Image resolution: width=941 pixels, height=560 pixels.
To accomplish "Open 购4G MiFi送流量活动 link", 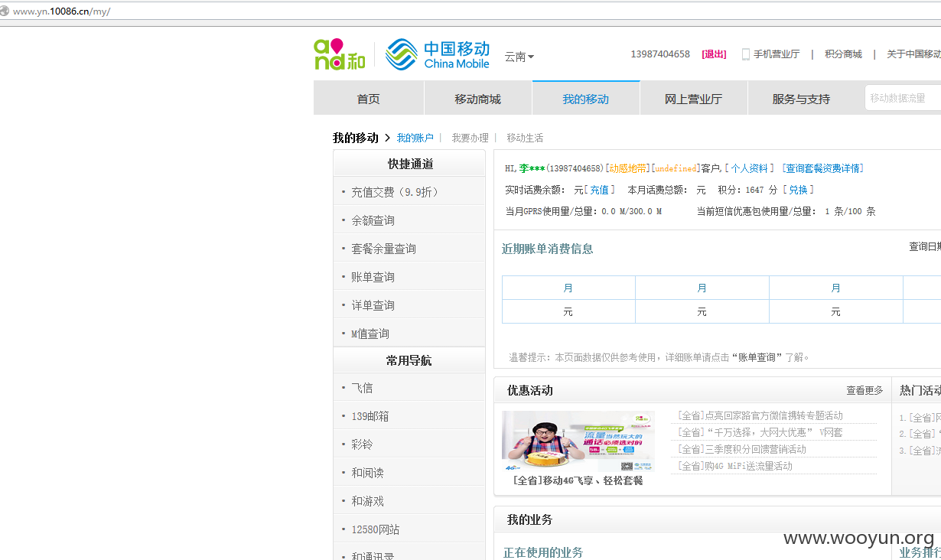I will (735, 466).
